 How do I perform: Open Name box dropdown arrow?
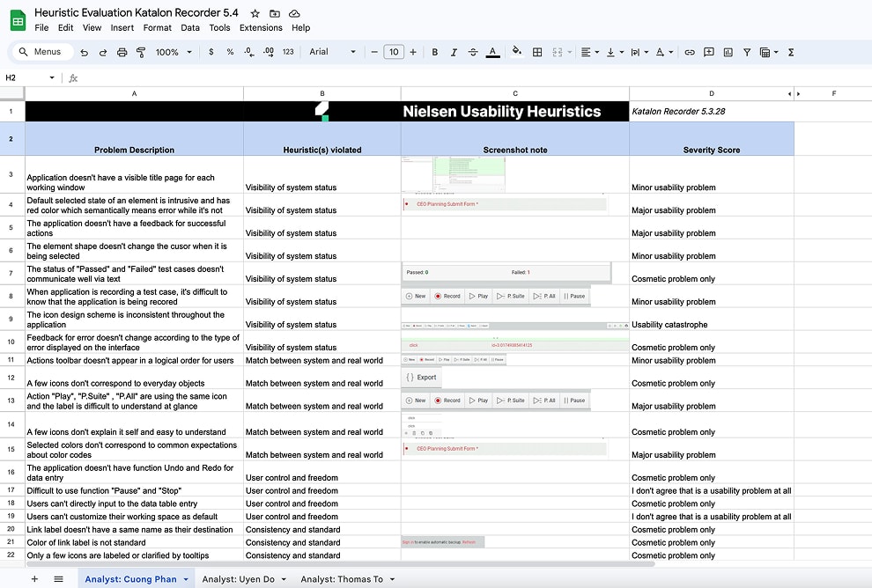[52, 77]
